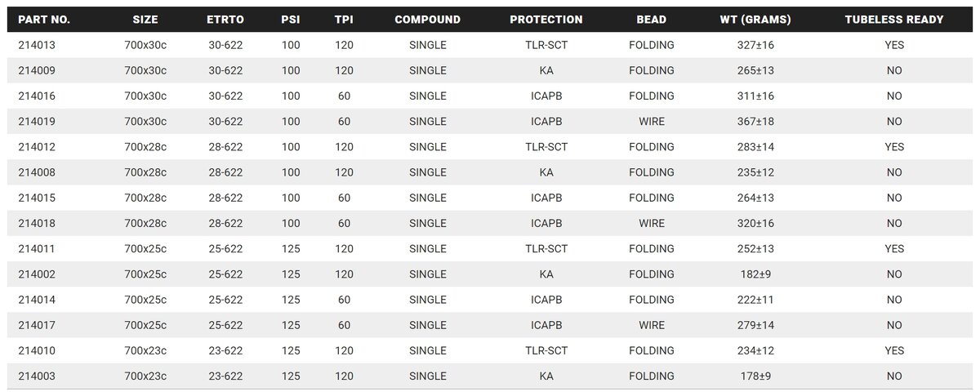Select the BEAD column header
The image size is (980, 392).
651,20
